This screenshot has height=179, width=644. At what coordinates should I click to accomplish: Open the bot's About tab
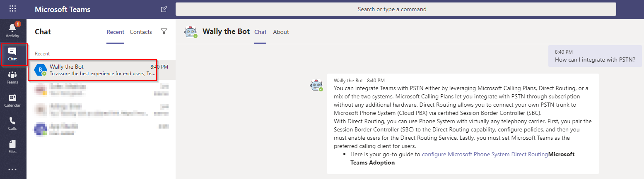(281, 32)
